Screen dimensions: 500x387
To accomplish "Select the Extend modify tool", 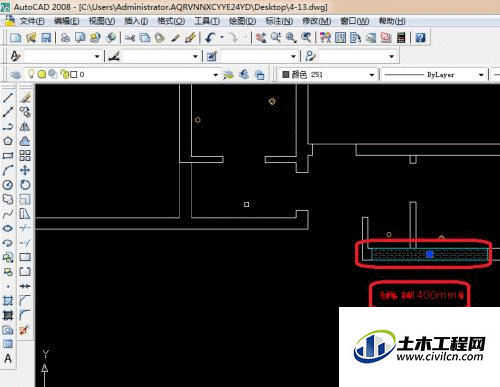I will [25, 243].
